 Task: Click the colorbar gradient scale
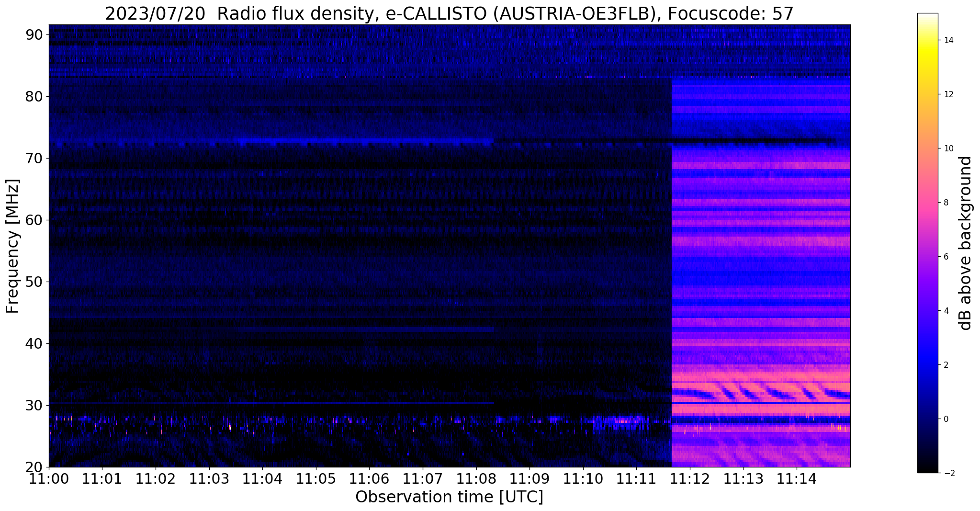(x=927, y=243)
